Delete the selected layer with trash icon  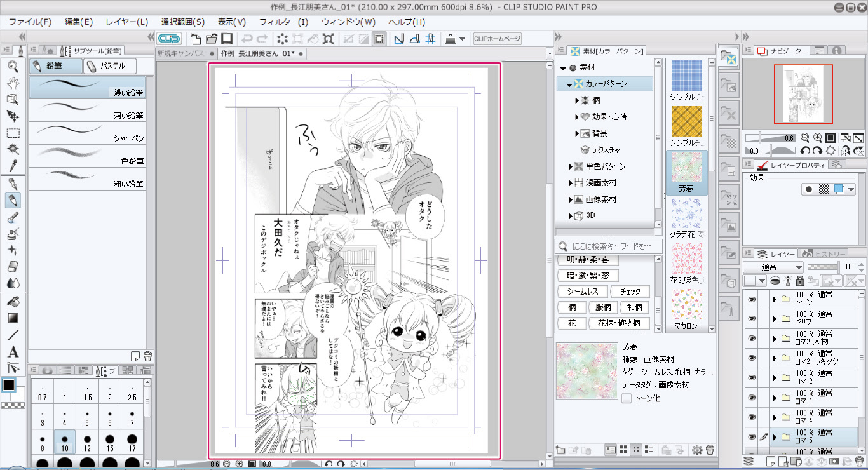(x=860, y=460)
